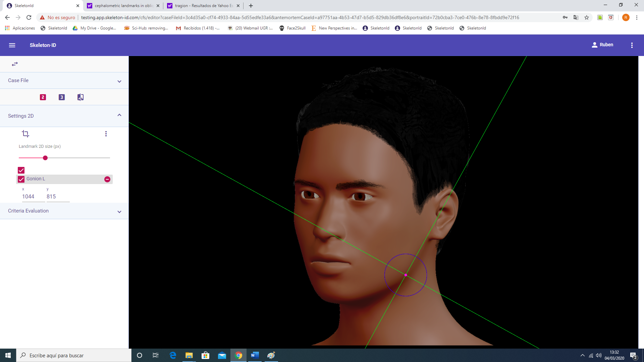644x362 pixels.
Task: Toggle the Gonion L checkbox on
Action: (21, 179)
